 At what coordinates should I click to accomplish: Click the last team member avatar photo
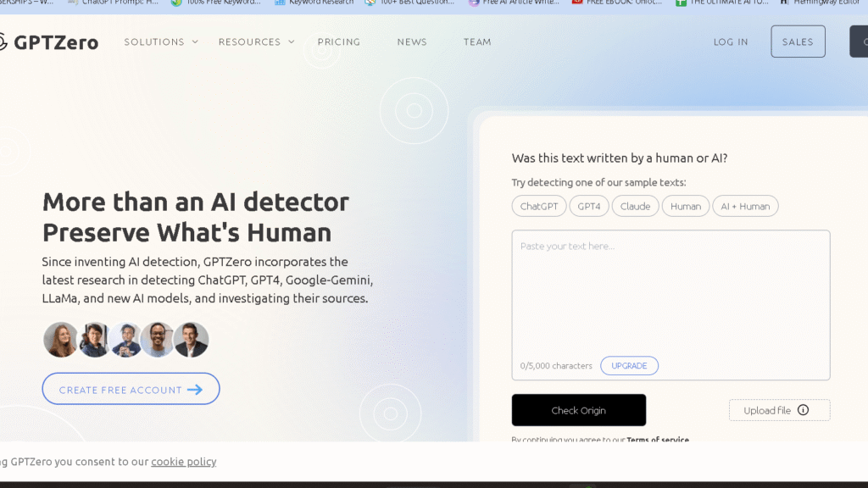click(x=192, y=340)
